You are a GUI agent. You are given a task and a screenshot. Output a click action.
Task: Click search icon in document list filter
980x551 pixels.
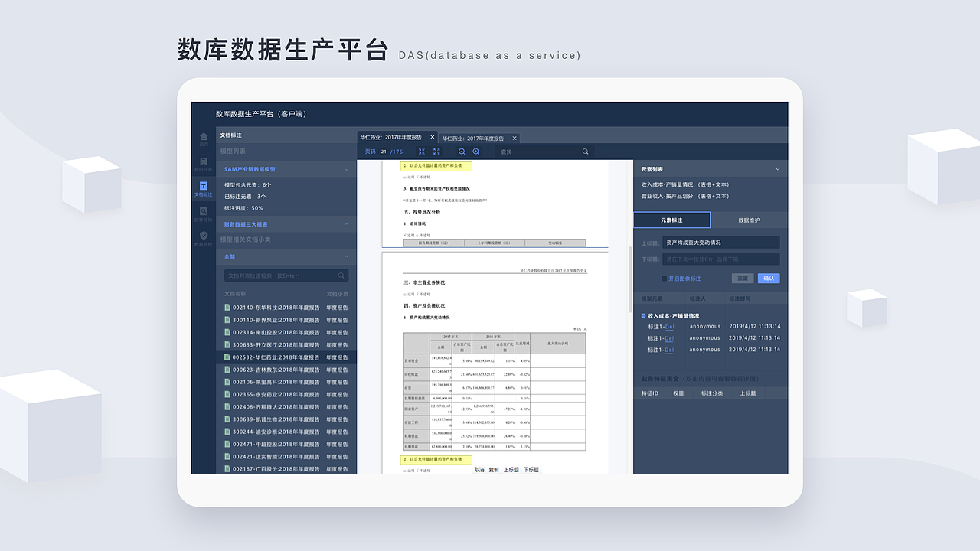[x=341, y=275]
